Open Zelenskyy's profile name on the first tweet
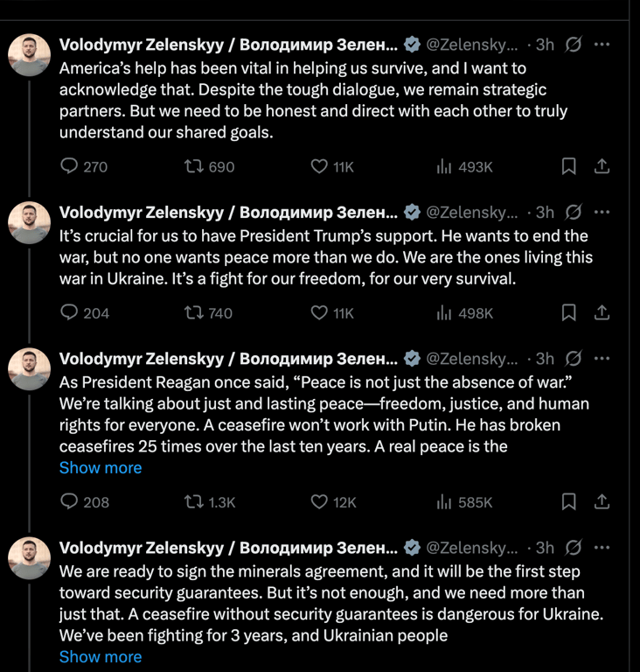The width and height of the screenshot is (640, 672). 227,45
